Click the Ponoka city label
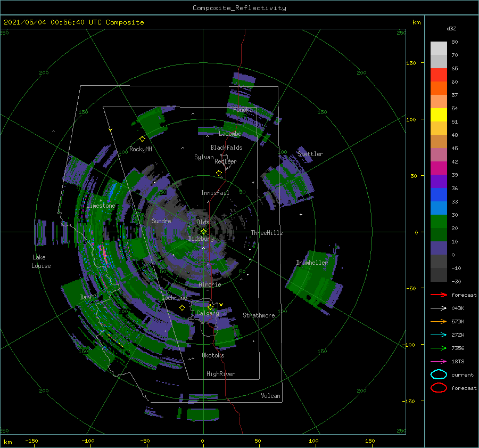The image size is (479, 448). pos(243,110)
